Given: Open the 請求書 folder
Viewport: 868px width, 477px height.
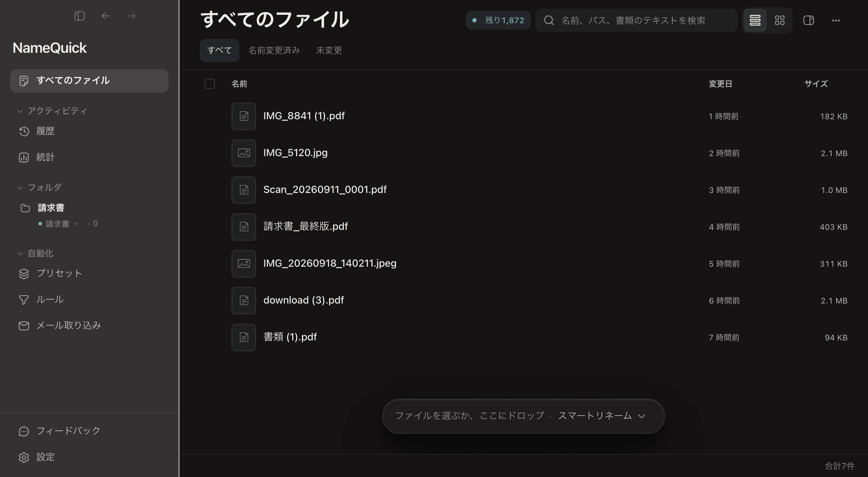Looking at the screenshot, I should [x=51, y=208].
